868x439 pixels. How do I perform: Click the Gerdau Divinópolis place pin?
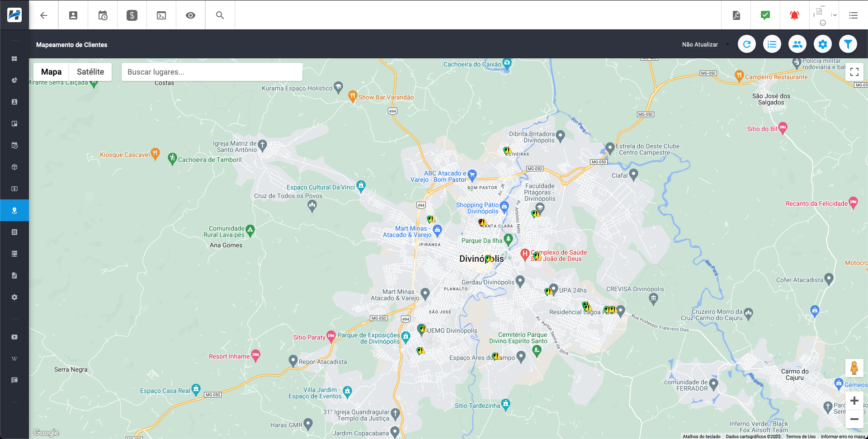click(520, 281)
